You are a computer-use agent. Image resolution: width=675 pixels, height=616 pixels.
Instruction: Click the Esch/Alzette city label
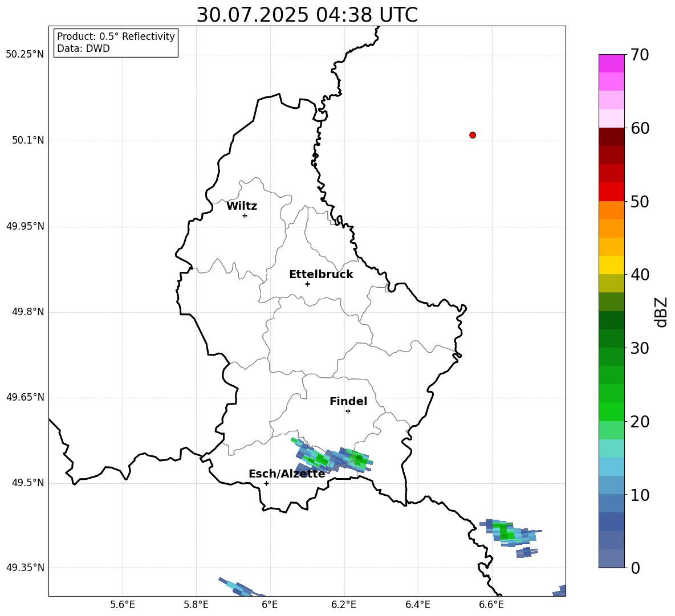tap(287, 474)
